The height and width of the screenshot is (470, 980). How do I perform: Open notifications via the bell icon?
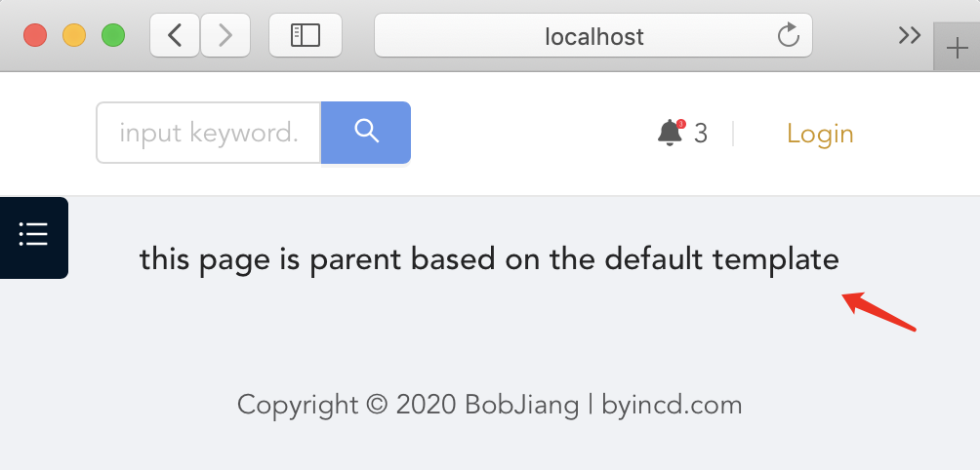[x=672, y=133]
